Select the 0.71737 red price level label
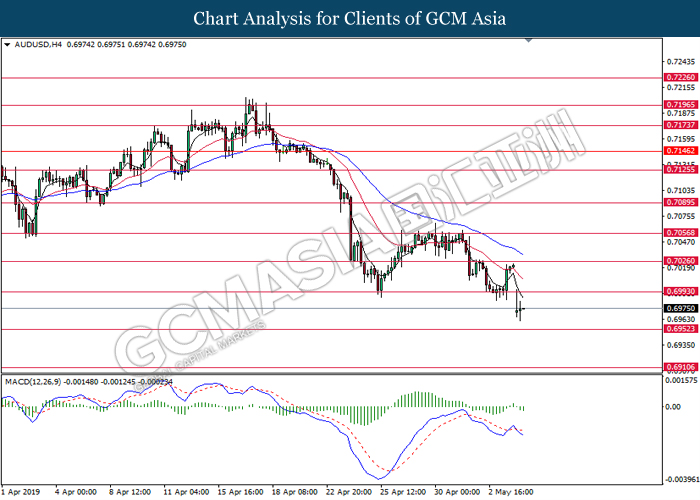The height and width of the screenshot is (500, 700). (681, 125)
